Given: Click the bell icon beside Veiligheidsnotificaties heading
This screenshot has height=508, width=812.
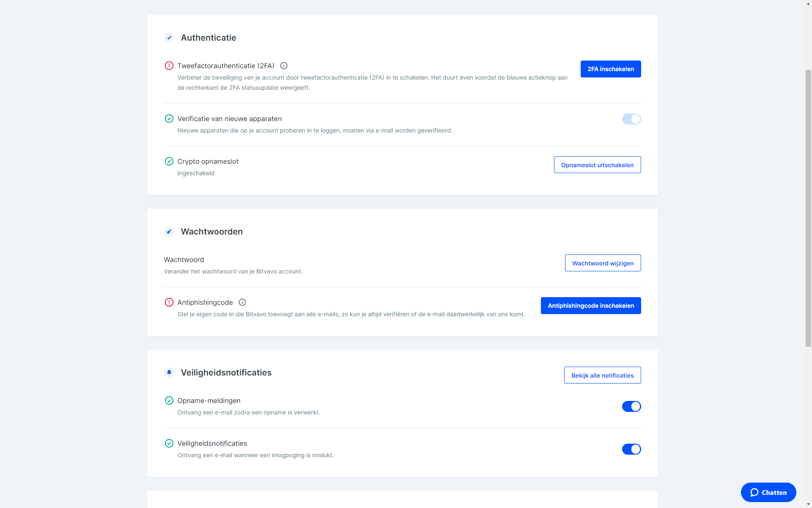Looking at the screenshot, I should click(x=169, y=373).
